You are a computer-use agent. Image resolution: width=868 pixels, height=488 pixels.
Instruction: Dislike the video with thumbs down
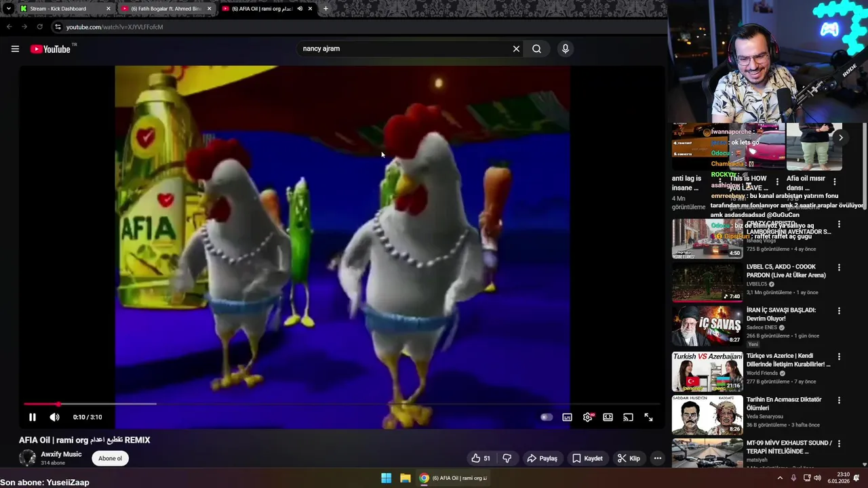pyautogui.click(x=507, y=458)
